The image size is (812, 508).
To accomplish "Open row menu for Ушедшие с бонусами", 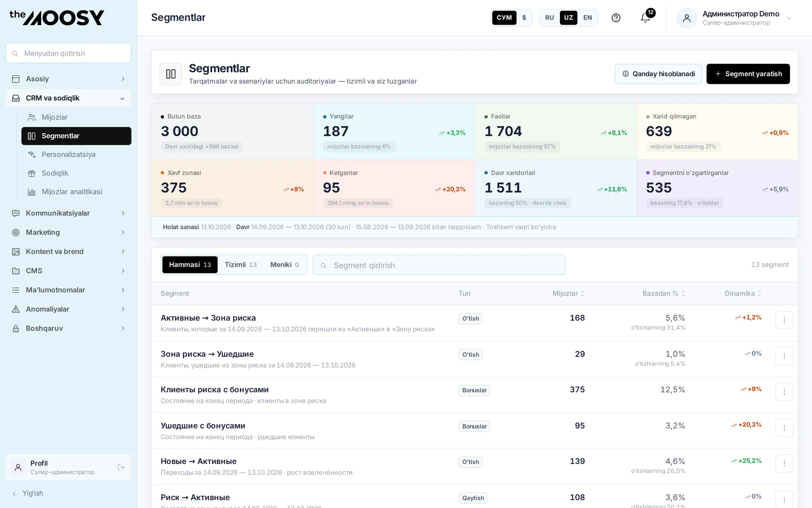I will click(x=784, y=428).
